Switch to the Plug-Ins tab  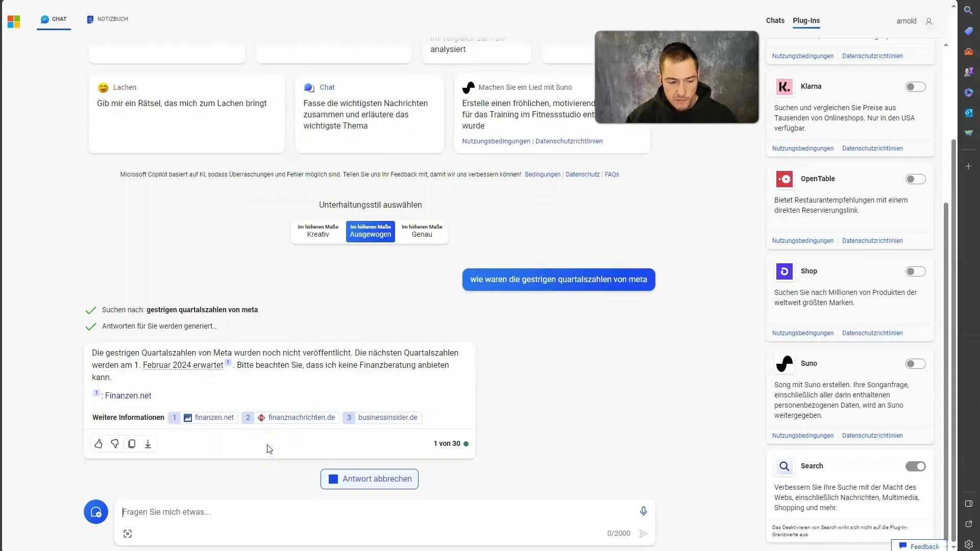click(x=805, y=20)
